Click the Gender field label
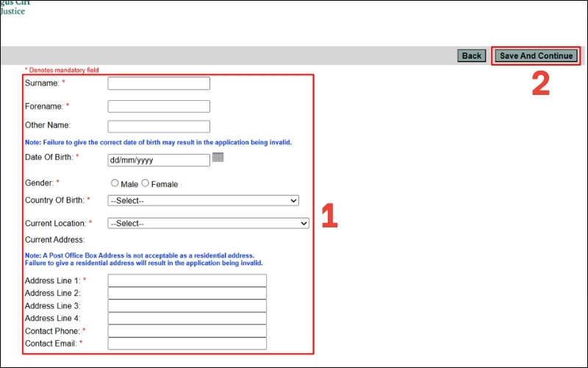Viewport: 588px width, 368px height. (40, 183)
